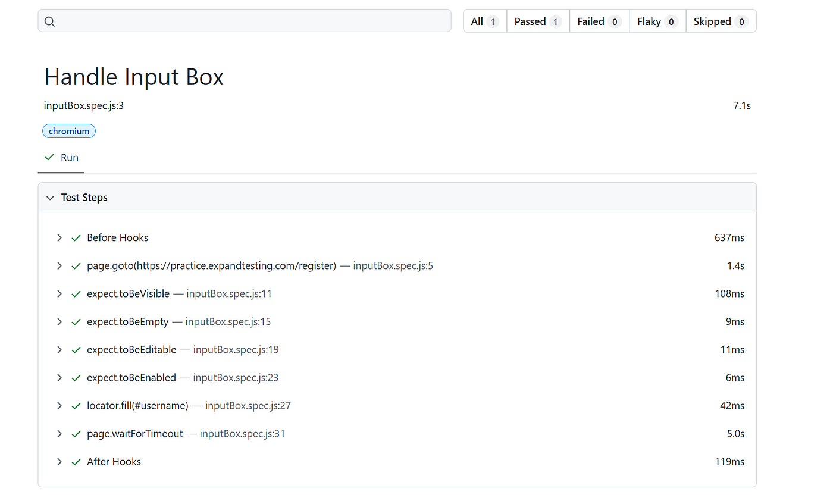Click the inputBox.spec.js:23 location

(x=236, y=378)
